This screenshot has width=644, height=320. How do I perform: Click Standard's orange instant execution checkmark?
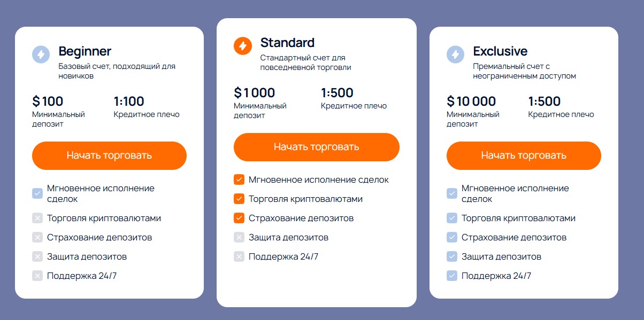pyautogui.click(x=239, y=179)
